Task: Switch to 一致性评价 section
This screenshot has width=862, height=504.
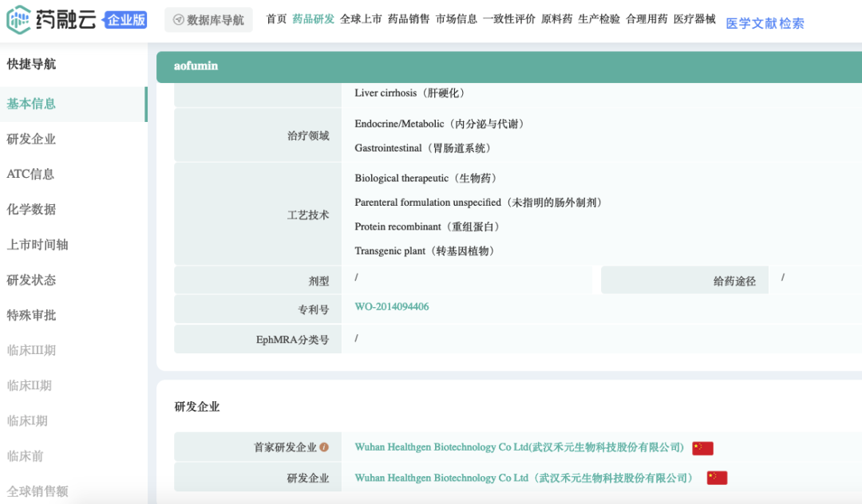Action: point(509,19)
